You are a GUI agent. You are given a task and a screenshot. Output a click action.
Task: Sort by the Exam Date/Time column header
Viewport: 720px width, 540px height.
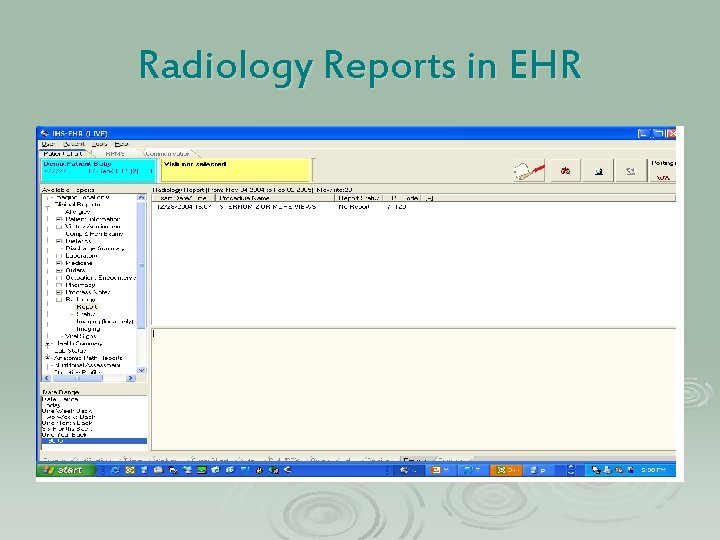coord(184,198)
